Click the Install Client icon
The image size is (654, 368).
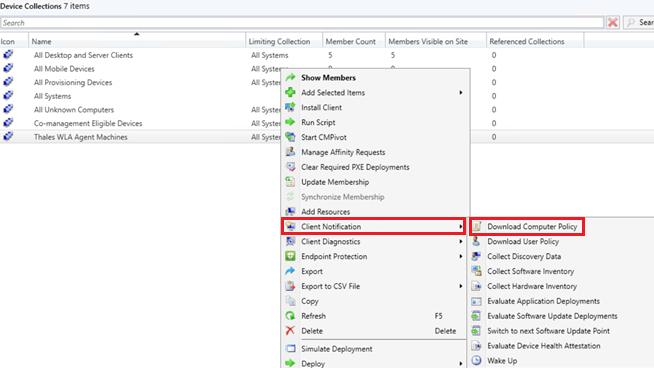[x=290, y=108]
